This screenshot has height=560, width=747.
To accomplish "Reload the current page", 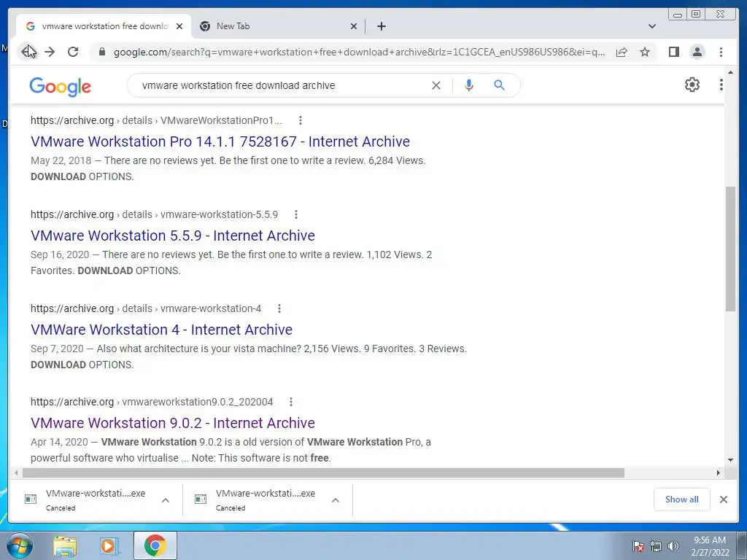I will click(73, 52).
